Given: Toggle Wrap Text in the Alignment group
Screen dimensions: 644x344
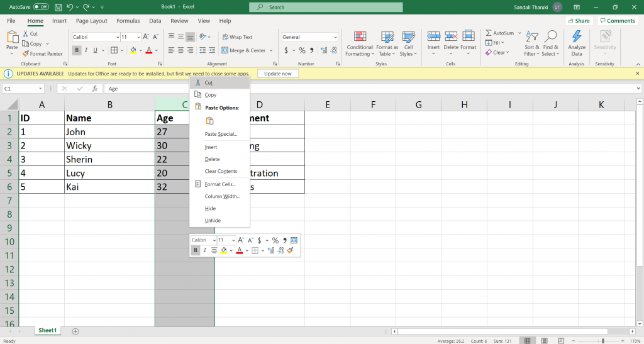Looking at the screenshot, I should pos(237,37).
